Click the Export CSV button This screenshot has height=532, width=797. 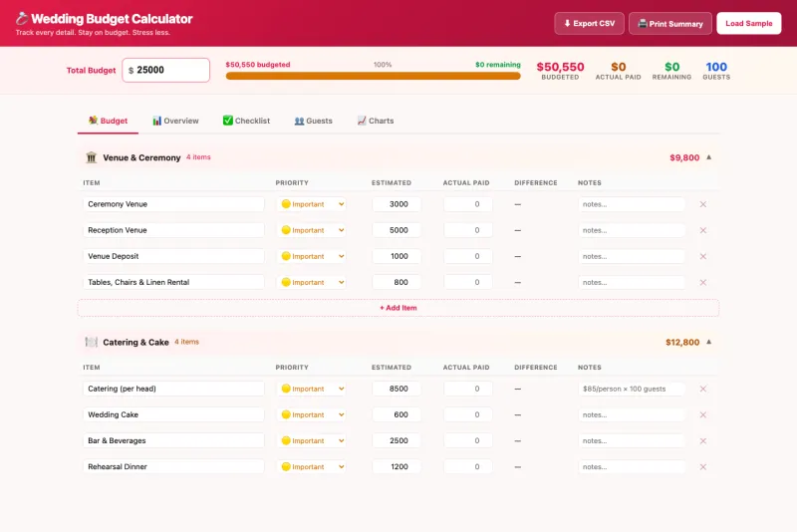589,23
